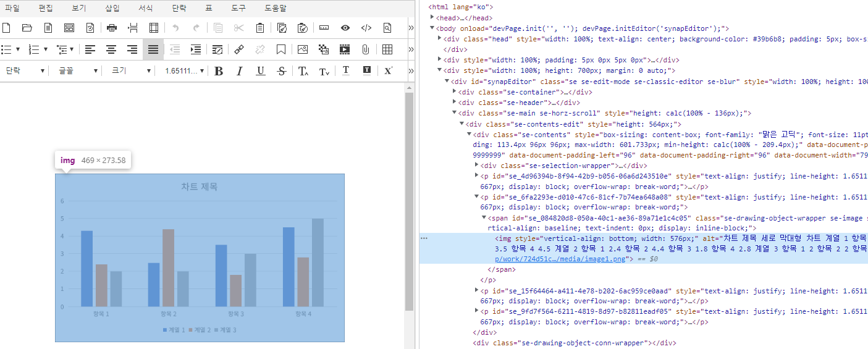Viewport: 868px width, 349px height.
Task: Click the insert video icon
Action: click(344, 49)
